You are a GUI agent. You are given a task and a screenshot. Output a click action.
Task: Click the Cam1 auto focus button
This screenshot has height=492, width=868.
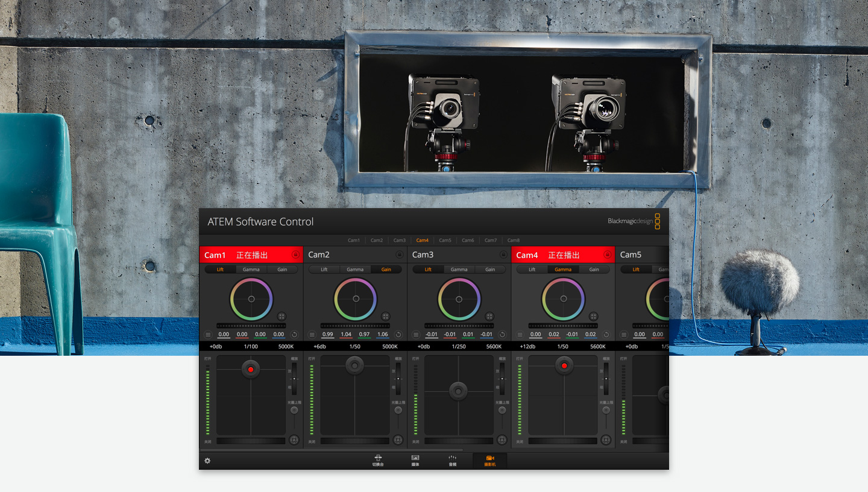pyautogui.click(x=294, y=440)
